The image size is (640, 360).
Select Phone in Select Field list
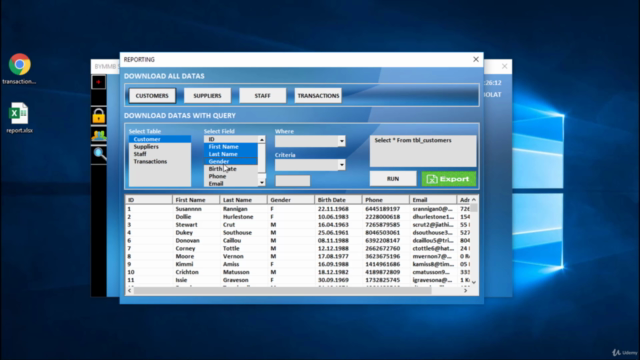[x=231, y=176]
